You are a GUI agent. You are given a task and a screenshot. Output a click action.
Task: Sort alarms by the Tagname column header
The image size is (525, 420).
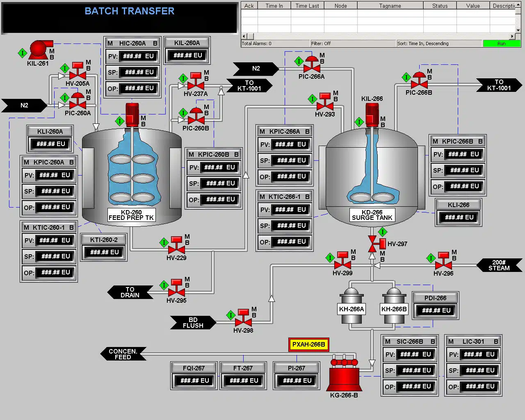(x=390, y=6)
